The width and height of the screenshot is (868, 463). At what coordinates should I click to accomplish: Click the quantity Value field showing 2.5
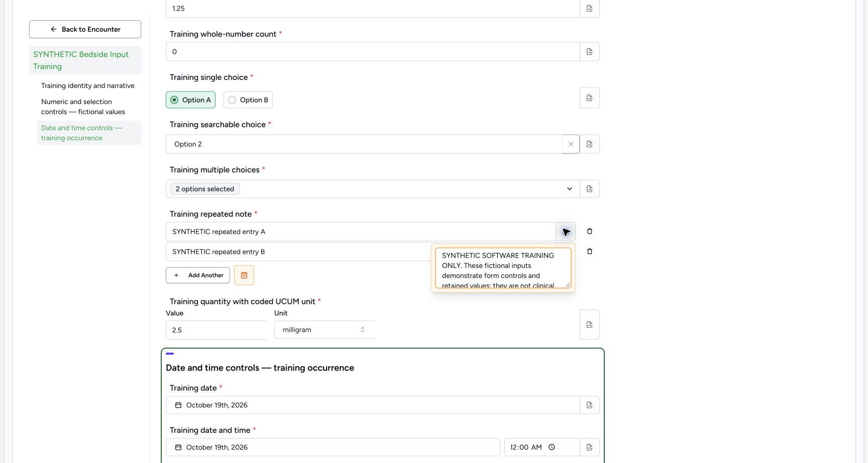[x=216, y=330]
